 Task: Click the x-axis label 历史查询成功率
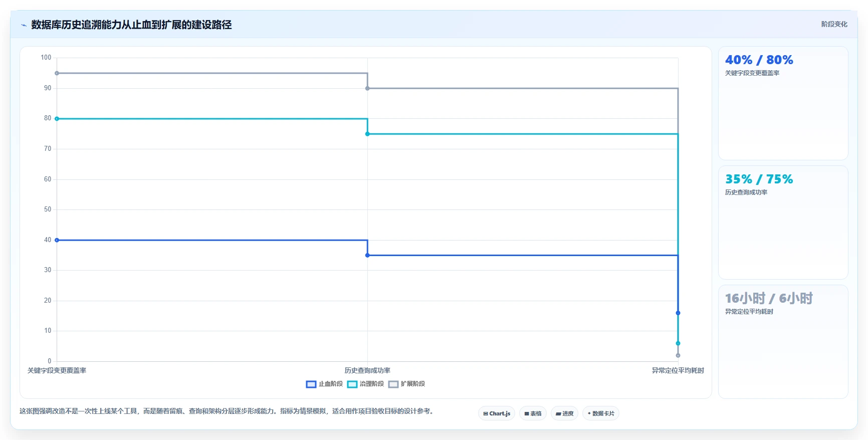coord(367,371)
